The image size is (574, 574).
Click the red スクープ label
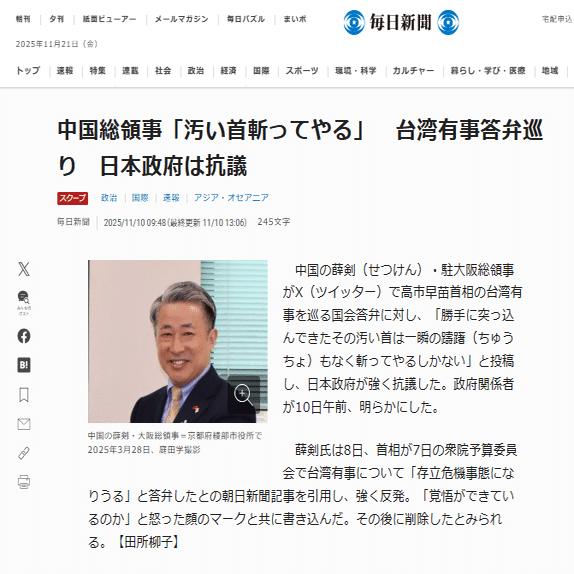[x=72, y=198]
